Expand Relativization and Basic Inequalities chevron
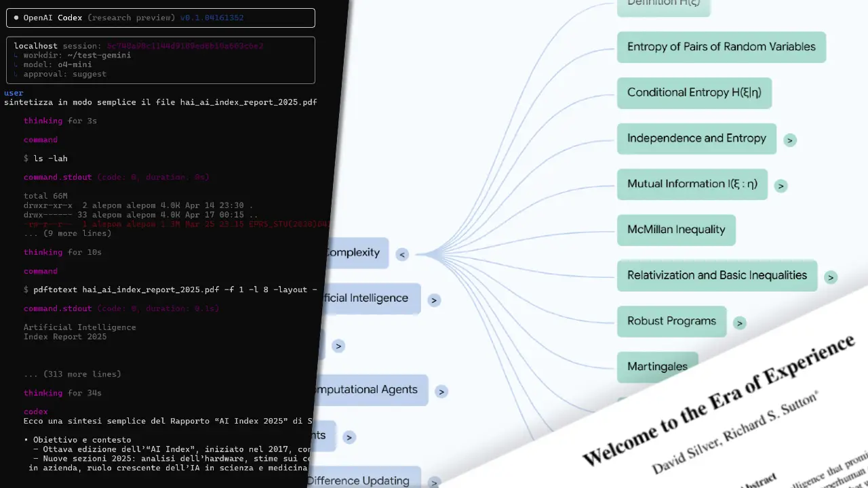Image resolution: width=868 pixels, height=488 pixels. point(831,277)
